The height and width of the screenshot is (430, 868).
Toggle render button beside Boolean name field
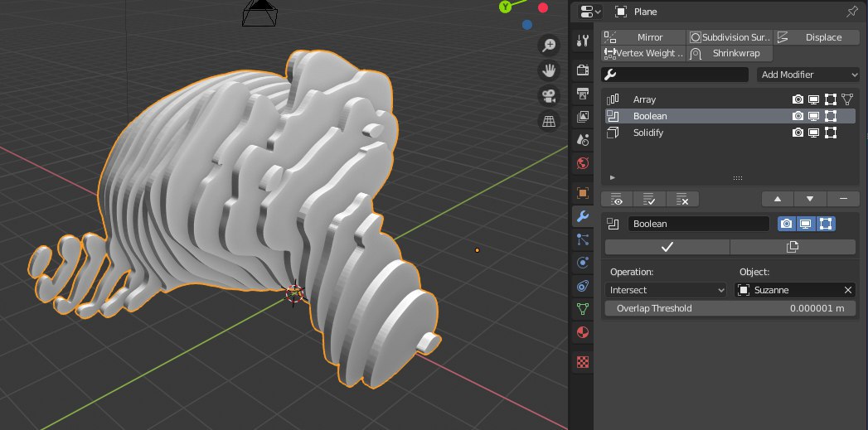coord(787,224)
